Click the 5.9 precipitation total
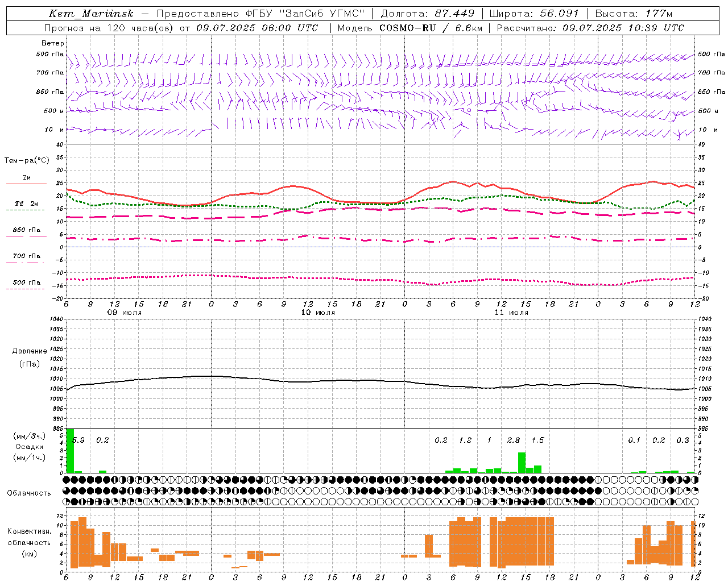This screenshot has width=728, height=582. click(x=78, y=440)
